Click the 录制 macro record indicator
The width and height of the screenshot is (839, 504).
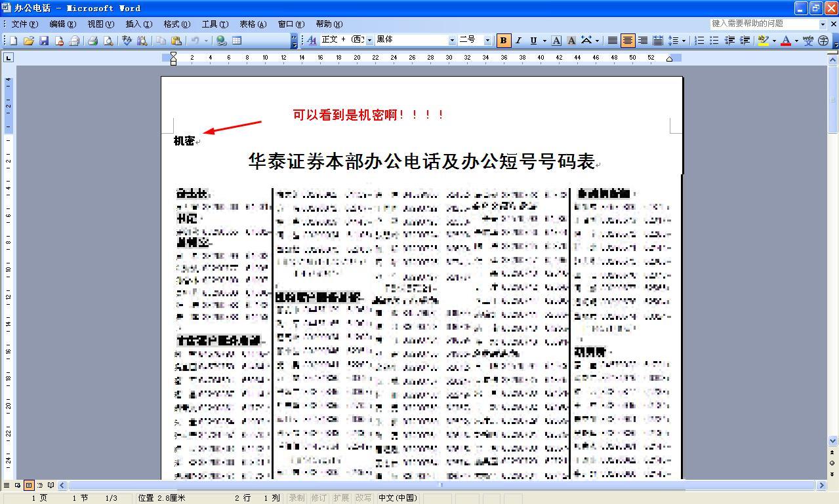pyautogui.click(x=297, y=498)
